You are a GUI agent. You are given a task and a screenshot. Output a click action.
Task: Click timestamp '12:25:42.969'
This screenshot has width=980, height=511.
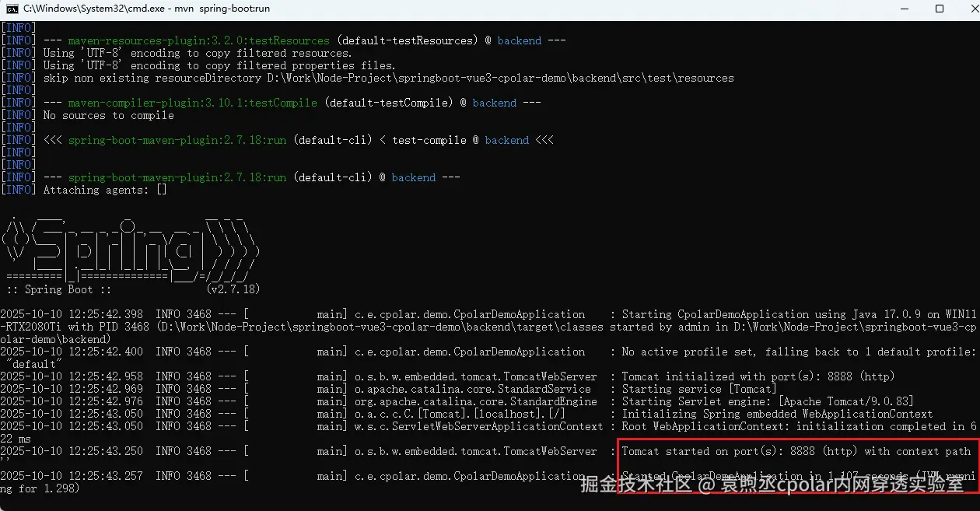pyautogui.click(x=105, y=389)
